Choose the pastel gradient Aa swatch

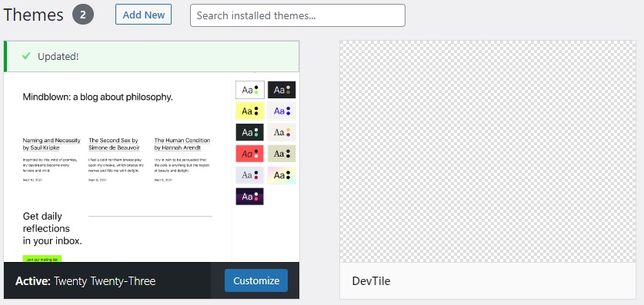click(x=282, y=175)
